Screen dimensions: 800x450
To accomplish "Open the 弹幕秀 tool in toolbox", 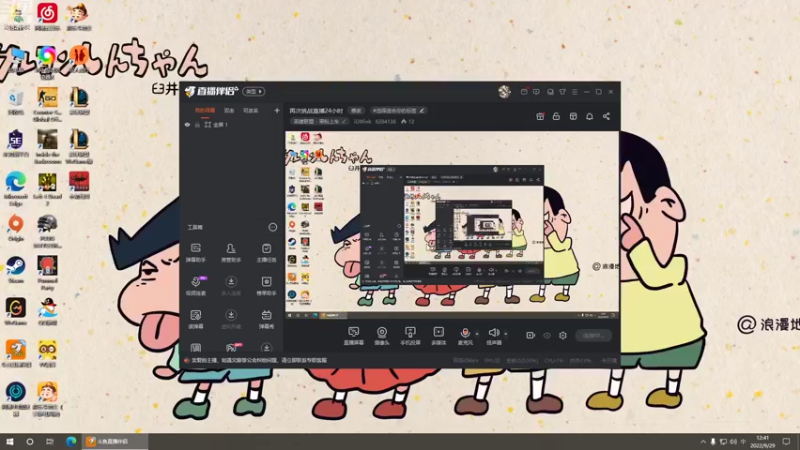I will [266, 319].
